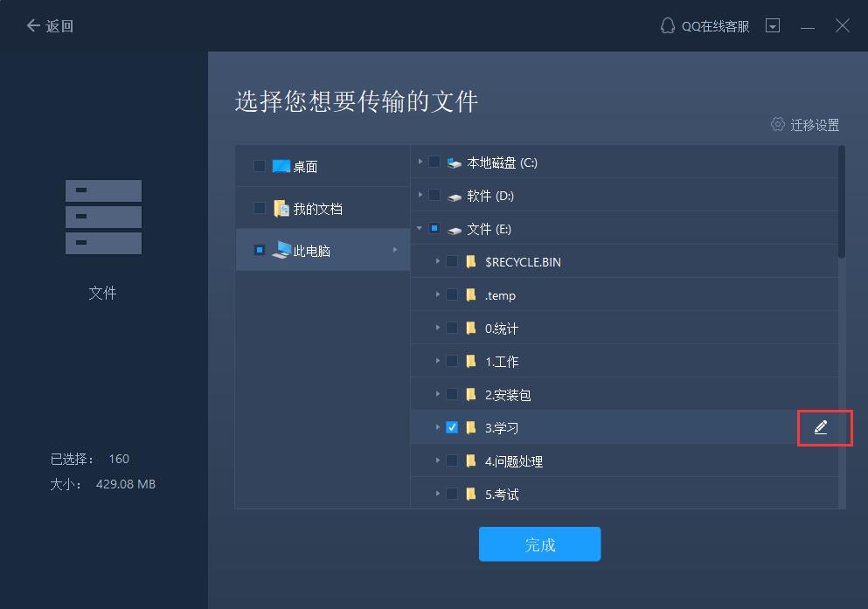Click the 桌面 desktop icon
This screenshot has height=609, width=868.
[281, 164]
